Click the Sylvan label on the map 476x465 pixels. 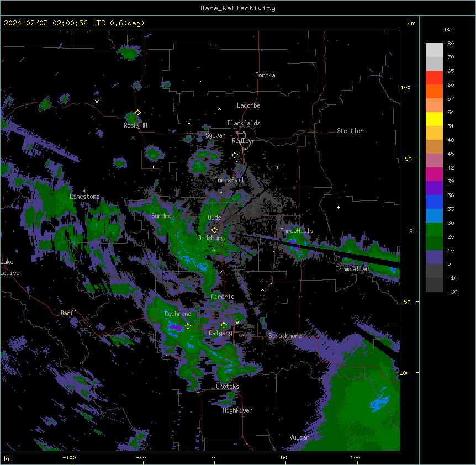215,135
